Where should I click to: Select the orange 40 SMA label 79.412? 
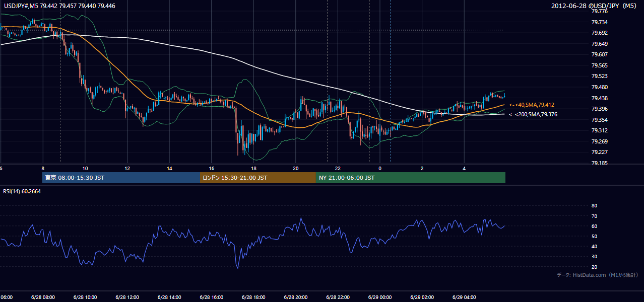[x=532, y=105]
